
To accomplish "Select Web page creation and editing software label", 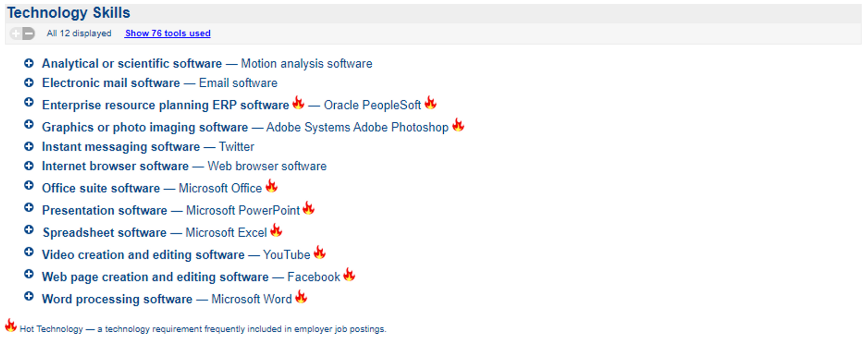I will coord(155,277).
